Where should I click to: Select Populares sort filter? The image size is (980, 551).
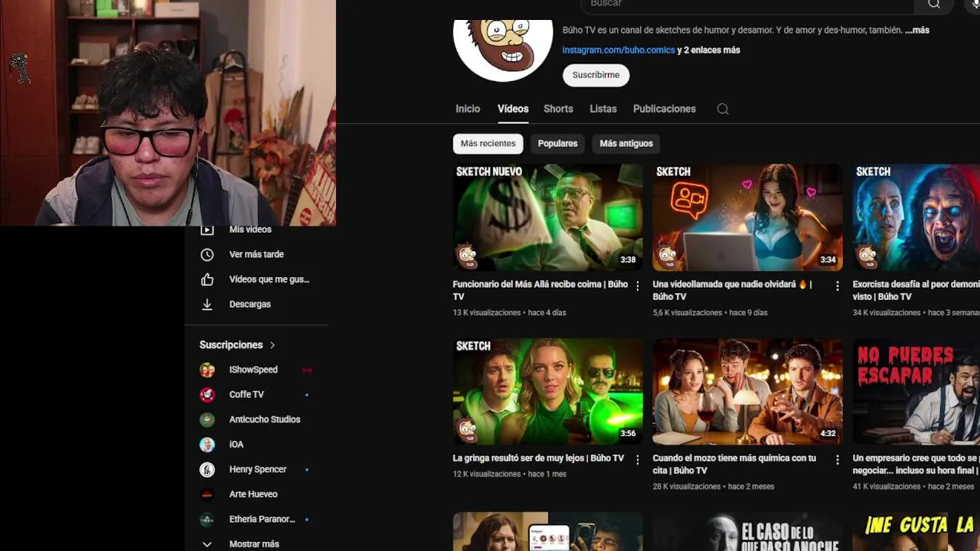557,143
